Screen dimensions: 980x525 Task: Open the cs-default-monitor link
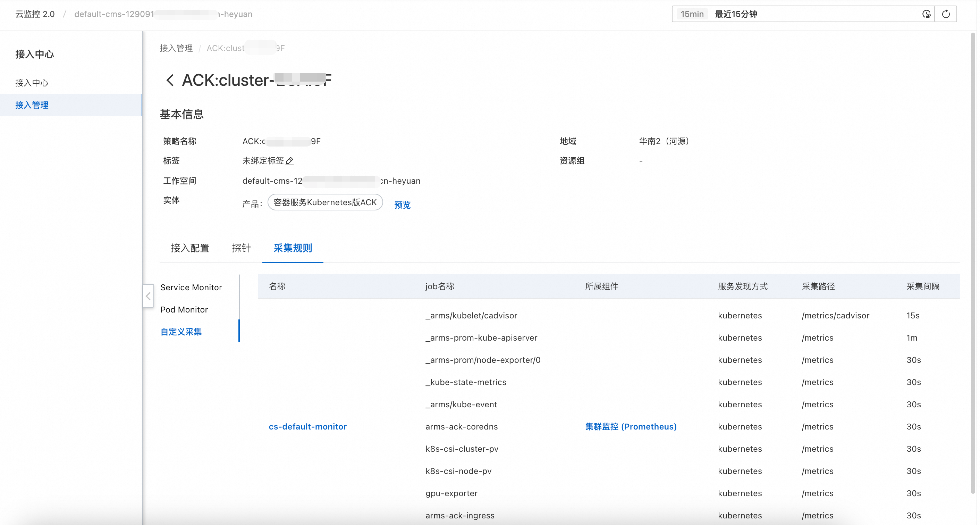pyautogui.click(x=307, y=426)
